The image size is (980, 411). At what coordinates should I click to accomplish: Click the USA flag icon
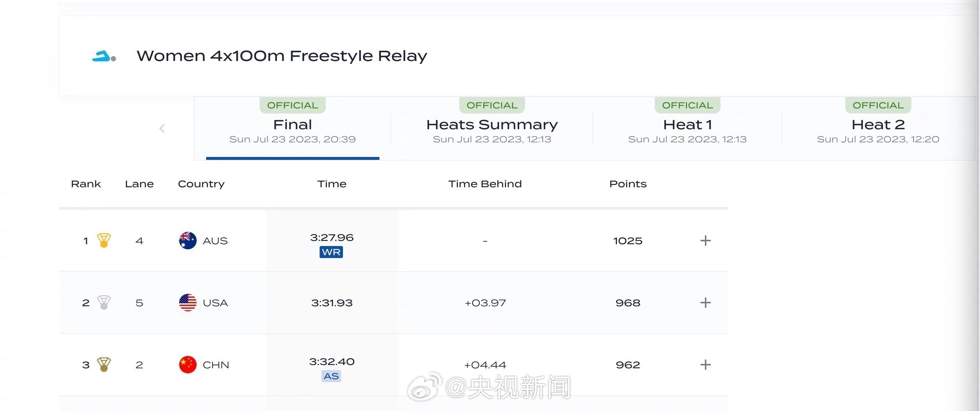click(188, 303)
